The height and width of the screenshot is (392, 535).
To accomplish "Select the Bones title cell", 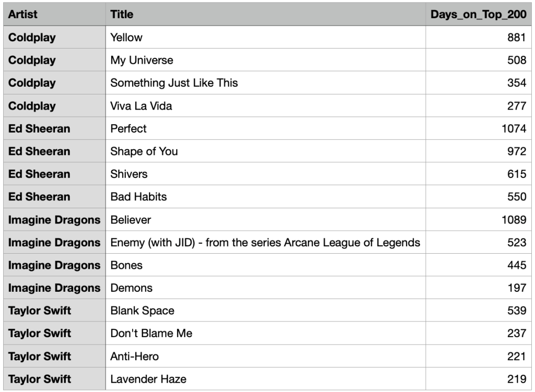I will (126, 265).
